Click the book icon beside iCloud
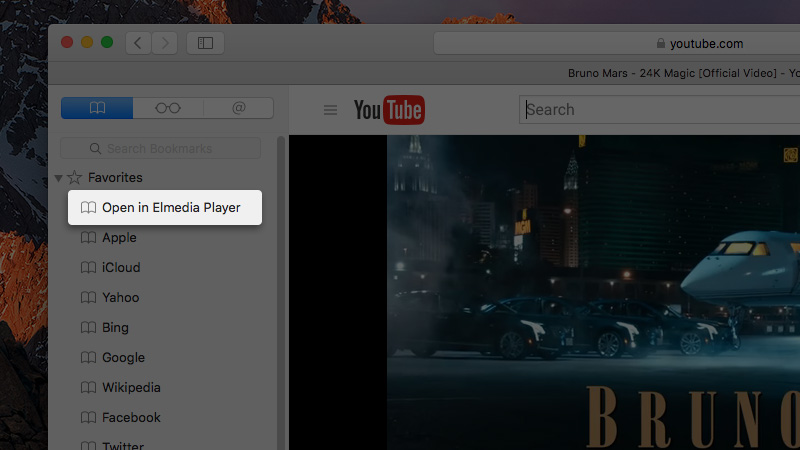Viewport: 800px width, 450px height. pos(88,267)
